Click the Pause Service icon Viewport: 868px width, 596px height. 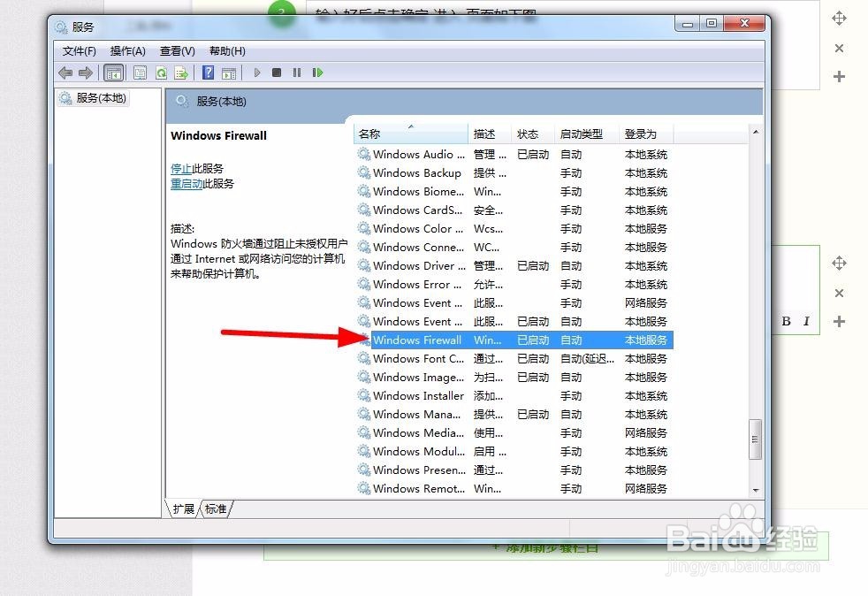(297, 73)
